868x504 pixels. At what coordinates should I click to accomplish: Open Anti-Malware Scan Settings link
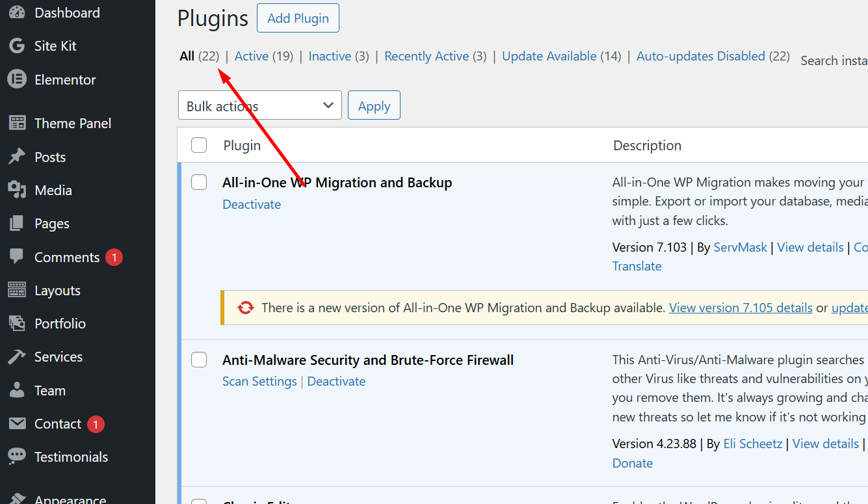[x=259, y=381]
